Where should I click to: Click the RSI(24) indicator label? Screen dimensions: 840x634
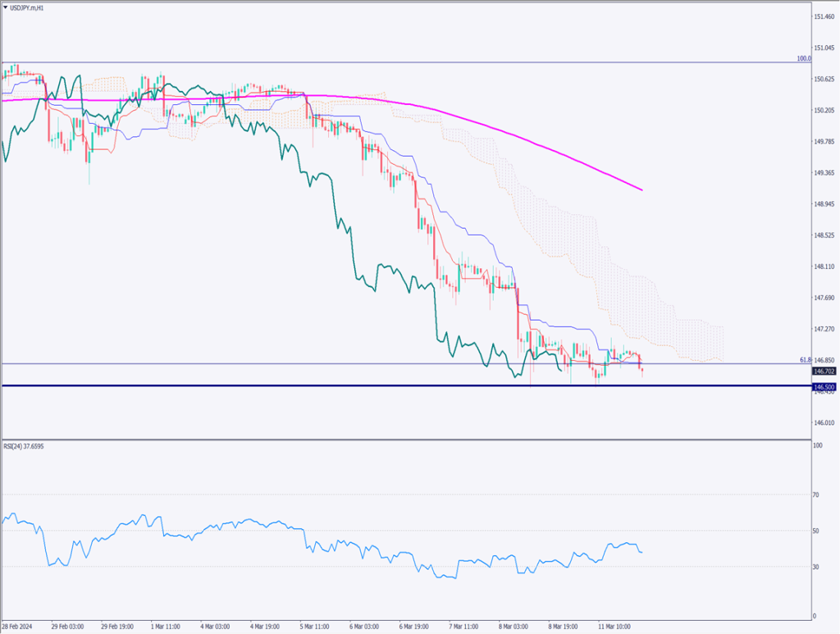(23, 448)
